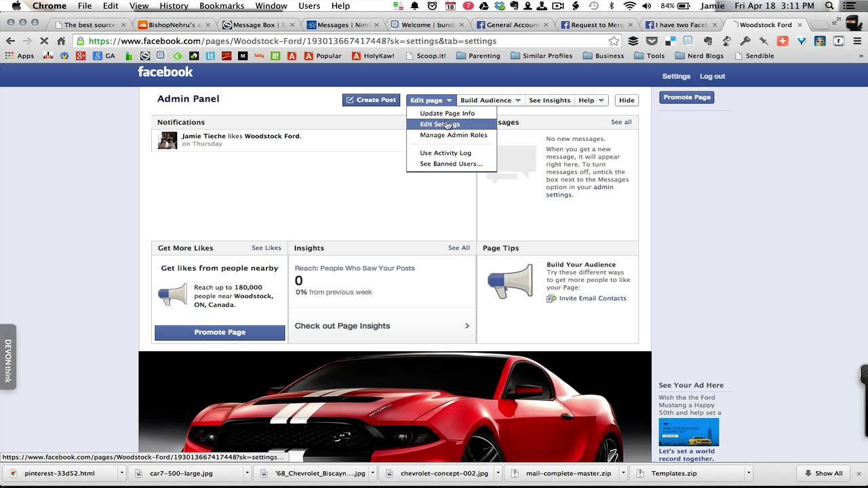Open macOS Spotlight search icon

(x=829, y=6)
